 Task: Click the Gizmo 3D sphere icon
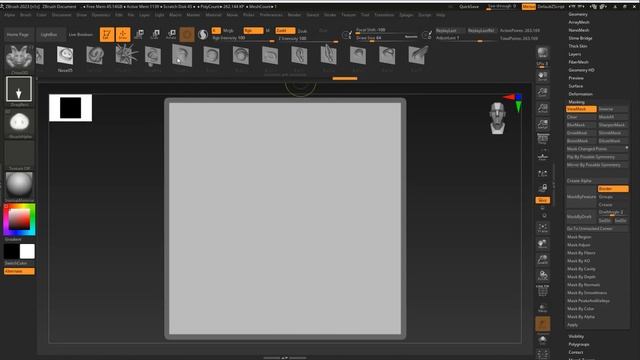(187, 35)
